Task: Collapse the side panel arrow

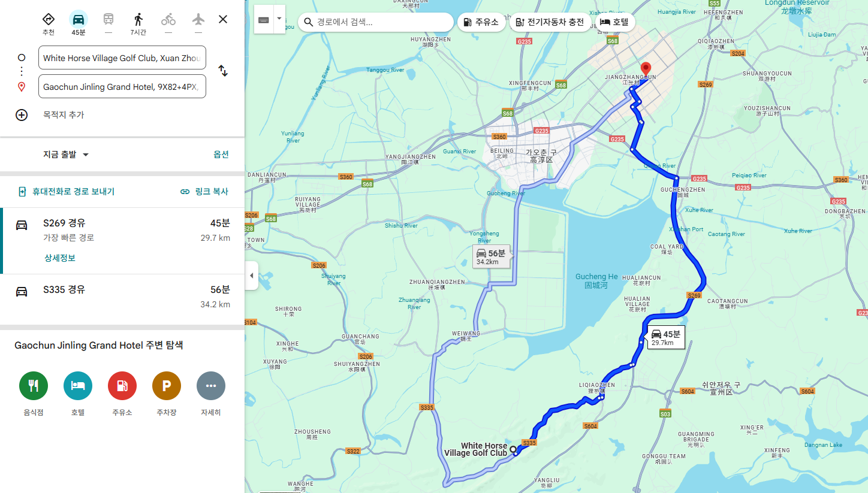Action: [251, 276]
